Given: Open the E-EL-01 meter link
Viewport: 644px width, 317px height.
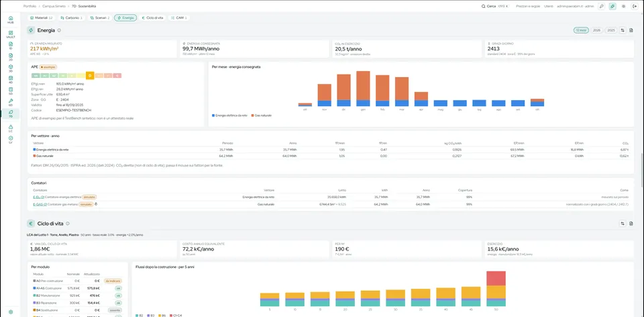Looking at the screenshot, I should pos(39,197).
